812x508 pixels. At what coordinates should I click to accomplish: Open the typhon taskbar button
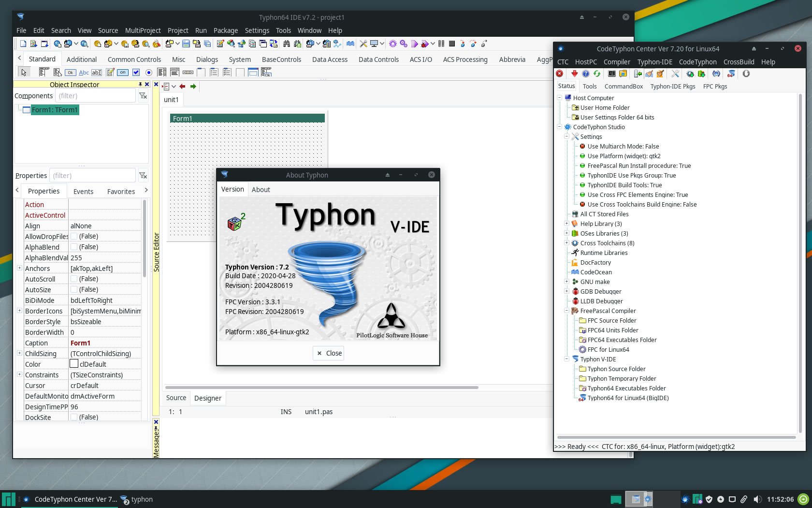[137, 499]
